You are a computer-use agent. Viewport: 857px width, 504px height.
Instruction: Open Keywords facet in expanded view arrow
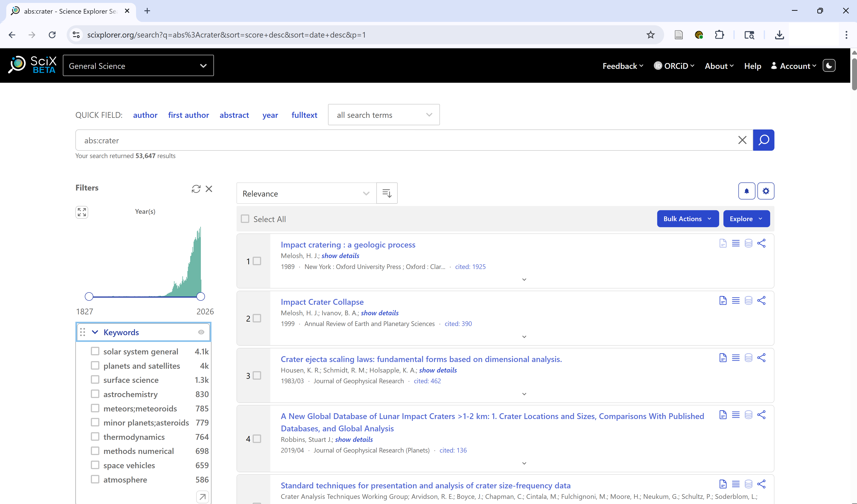tap(202, 497)
